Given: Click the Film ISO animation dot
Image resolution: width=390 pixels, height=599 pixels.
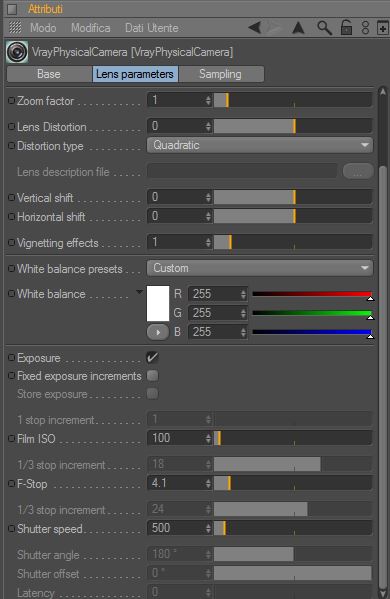Looking at the screenshot, I should coord(11,439).
